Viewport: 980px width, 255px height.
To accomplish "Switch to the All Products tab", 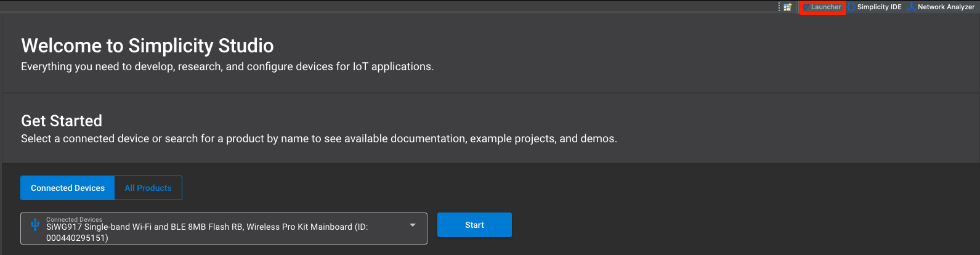I will point(148,188).
